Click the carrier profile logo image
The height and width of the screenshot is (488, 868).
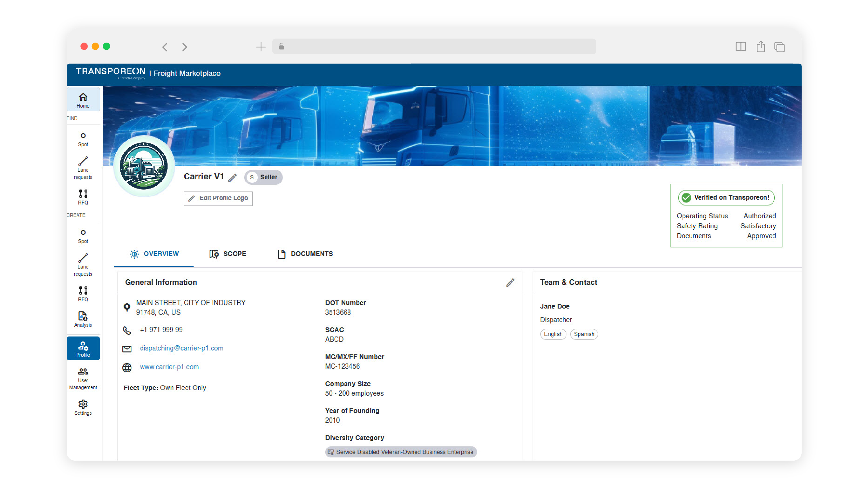point(144,166)
